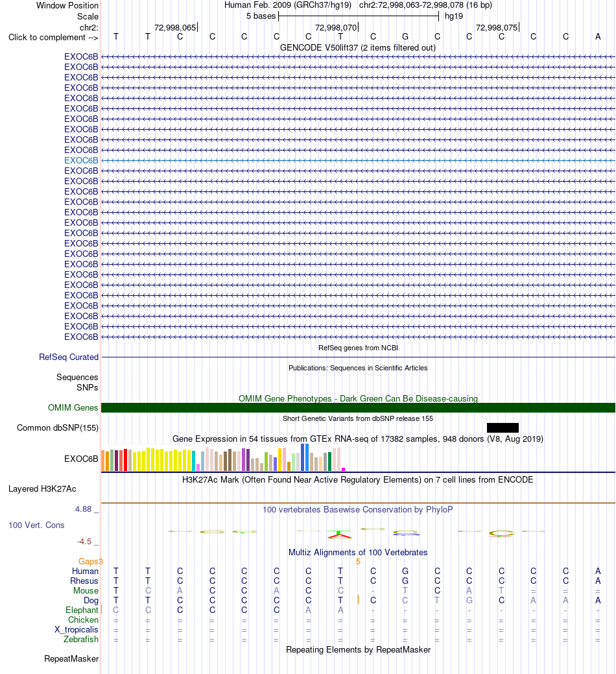Click the X_tropicalis species label
616x674 pixels.
coord(77,630)
